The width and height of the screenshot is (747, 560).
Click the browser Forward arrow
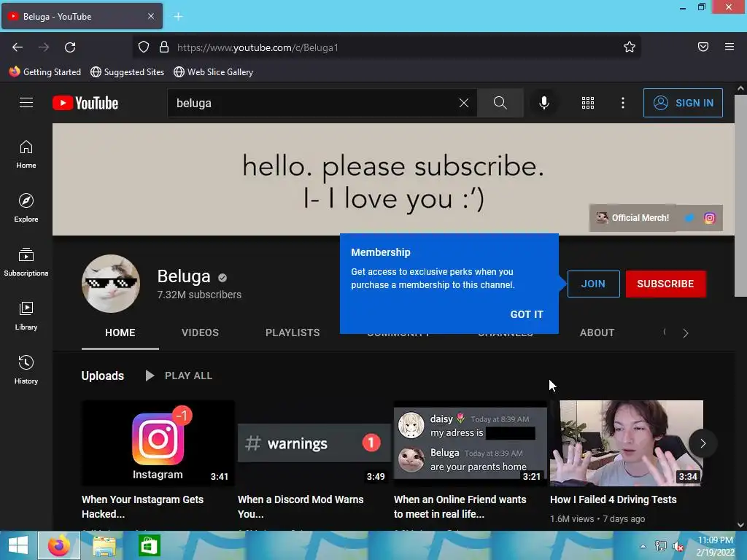[44, 47]
